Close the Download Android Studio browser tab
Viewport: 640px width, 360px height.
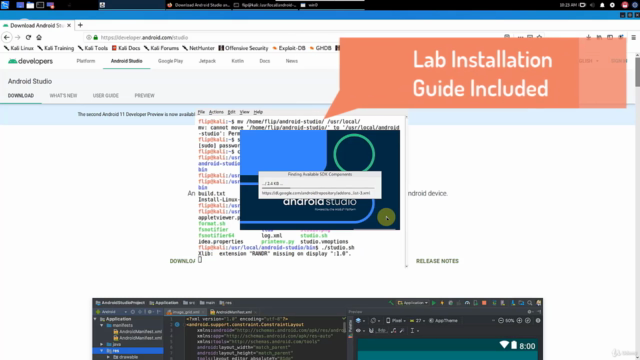[x=69, y=25]
